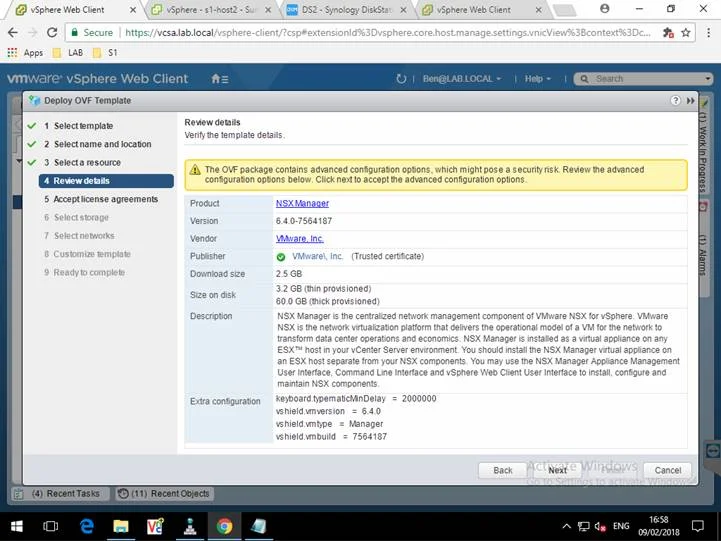Viewport: 721px width, 541px height.
Task: Click the Back button
Action: (x=503, y=470)
